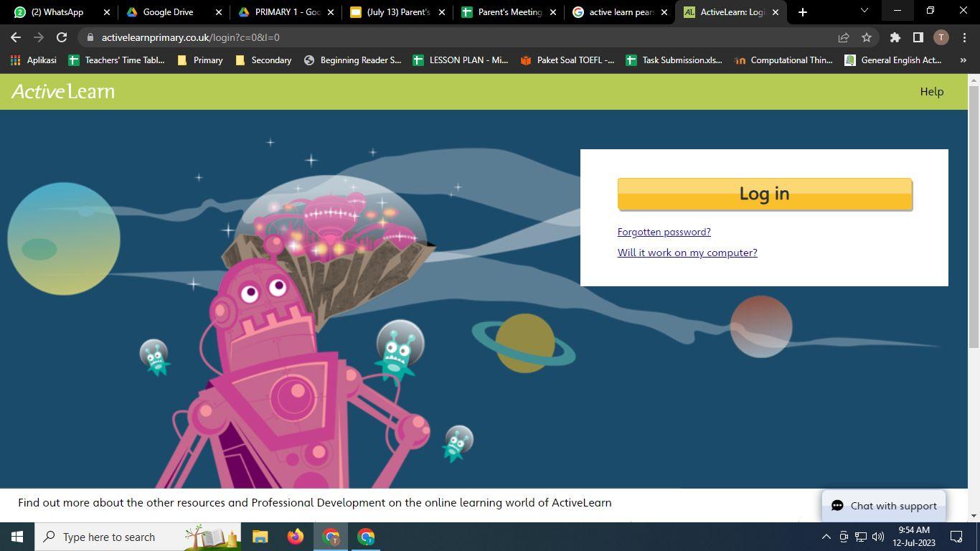Expand hidden icons in the system tray
The height and width of the screenshot is (551, 980).
[826, 537]
